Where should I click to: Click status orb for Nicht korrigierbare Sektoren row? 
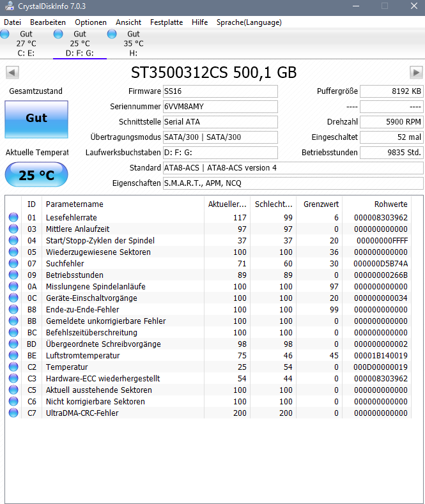tap(13, 401)
